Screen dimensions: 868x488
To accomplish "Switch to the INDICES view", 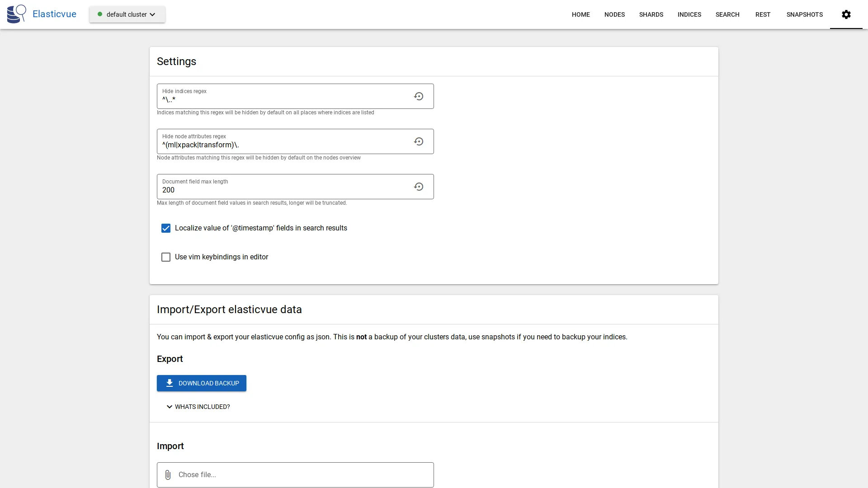I will [689, 14].
